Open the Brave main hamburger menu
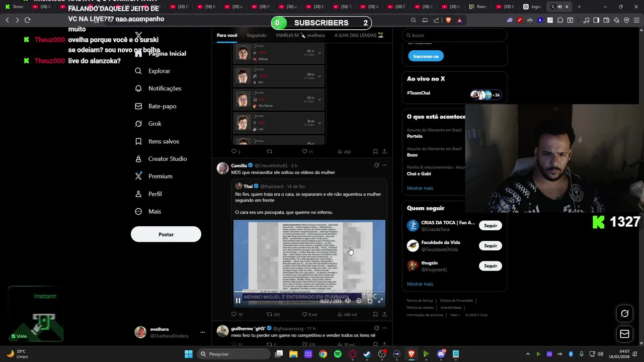 636,20
